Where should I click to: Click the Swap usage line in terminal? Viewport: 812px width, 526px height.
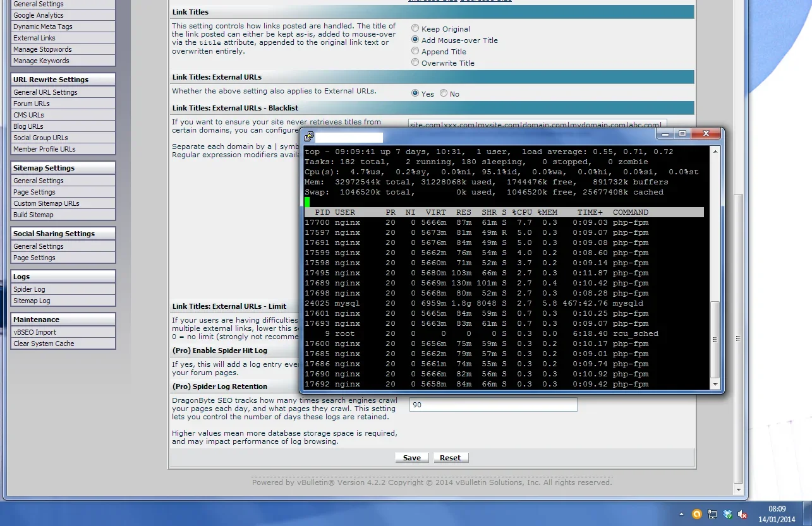[x=484, y=192]
